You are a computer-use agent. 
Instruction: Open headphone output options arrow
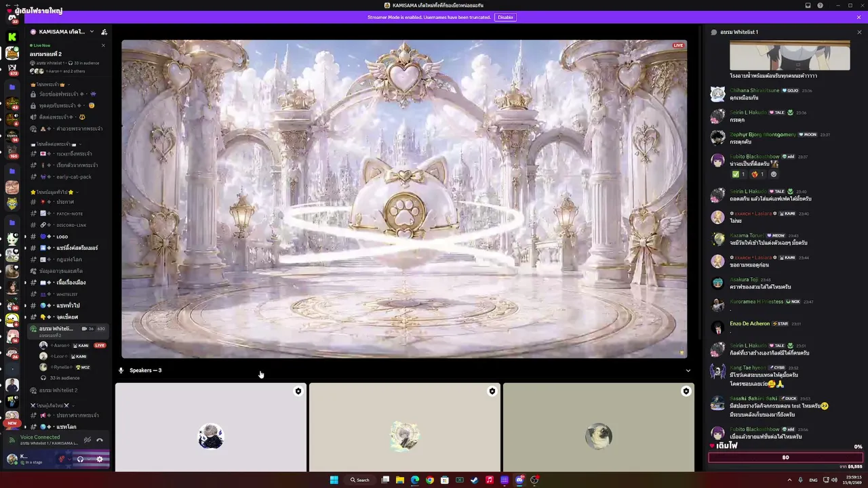[88, 459]
